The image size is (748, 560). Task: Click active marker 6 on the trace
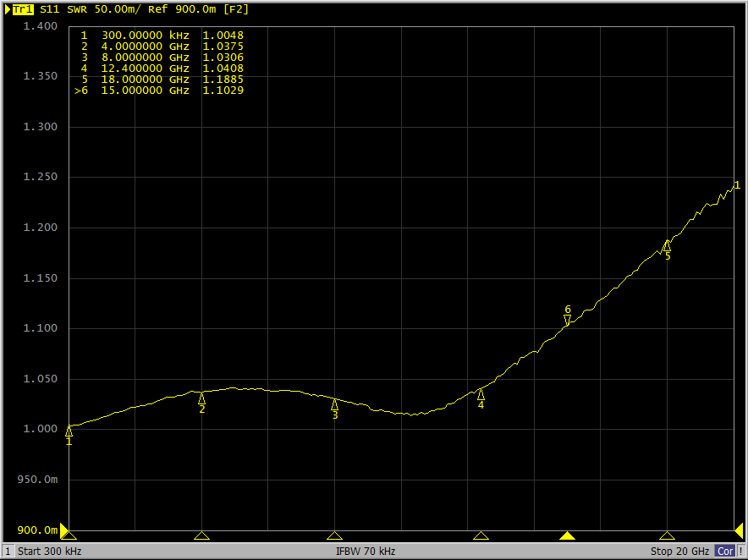pyautogui.click(x=567, y=320)
